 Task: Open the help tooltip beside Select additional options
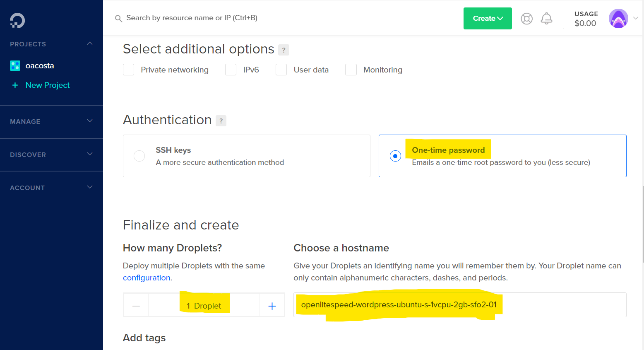click(284, 50)
